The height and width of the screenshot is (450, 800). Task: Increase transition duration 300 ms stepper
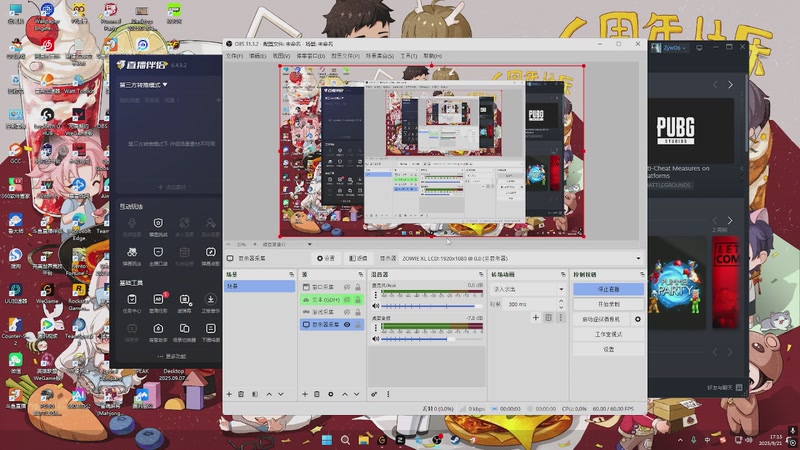click(561, 301)
